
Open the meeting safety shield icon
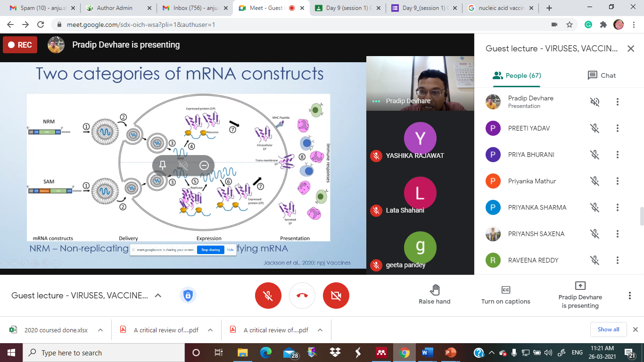188,296
